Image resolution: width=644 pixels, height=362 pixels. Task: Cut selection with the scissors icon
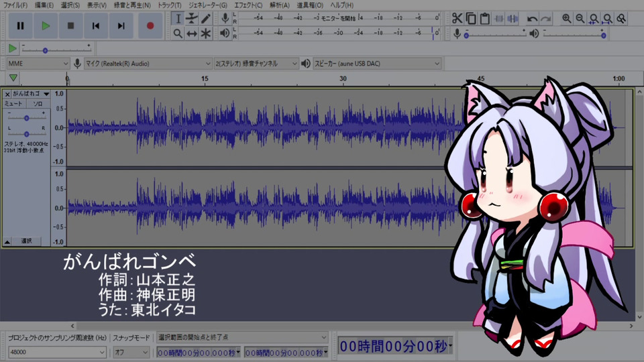(x=457, y=19)
